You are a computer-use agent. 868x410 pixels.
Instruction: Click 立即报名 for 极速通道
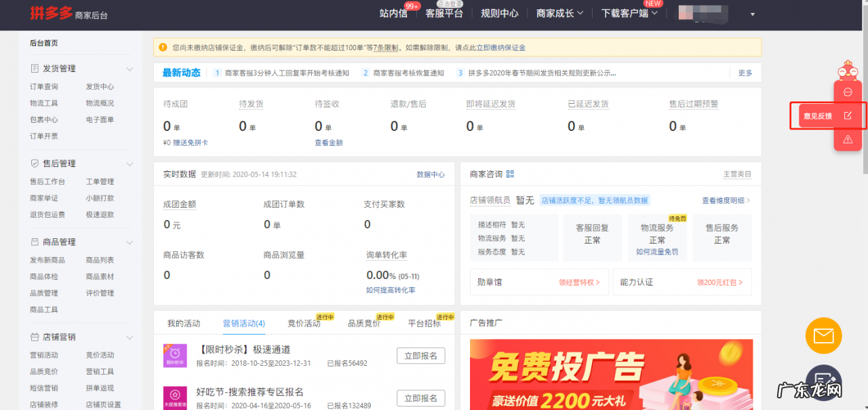(420, 356)
